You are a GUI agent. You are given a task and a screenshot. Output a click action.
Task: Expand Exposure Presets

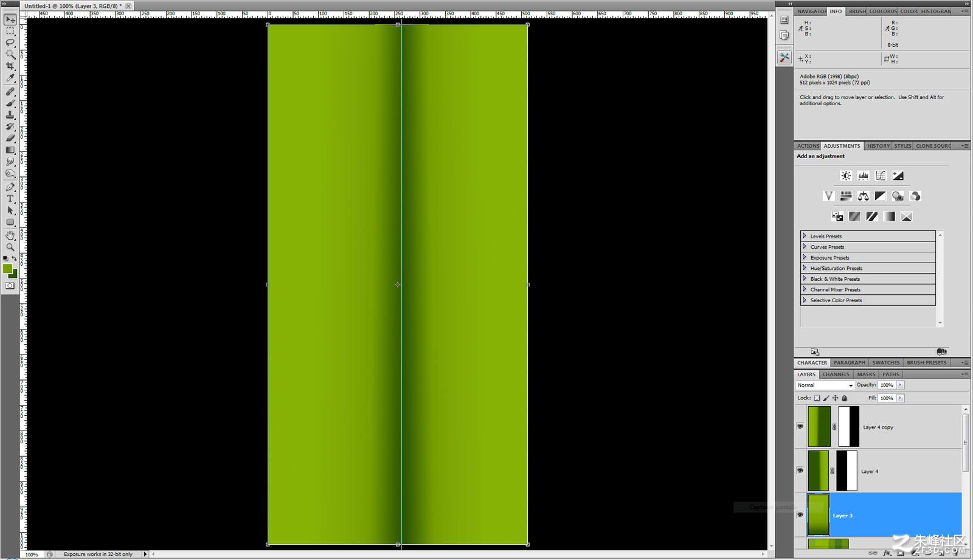point(804,257)
